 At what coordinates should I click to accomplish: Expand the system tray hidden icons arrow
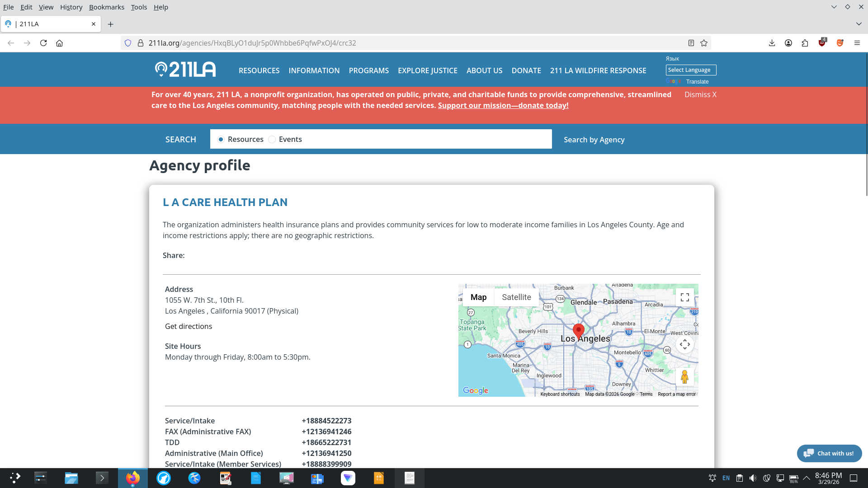click(806, 478)
